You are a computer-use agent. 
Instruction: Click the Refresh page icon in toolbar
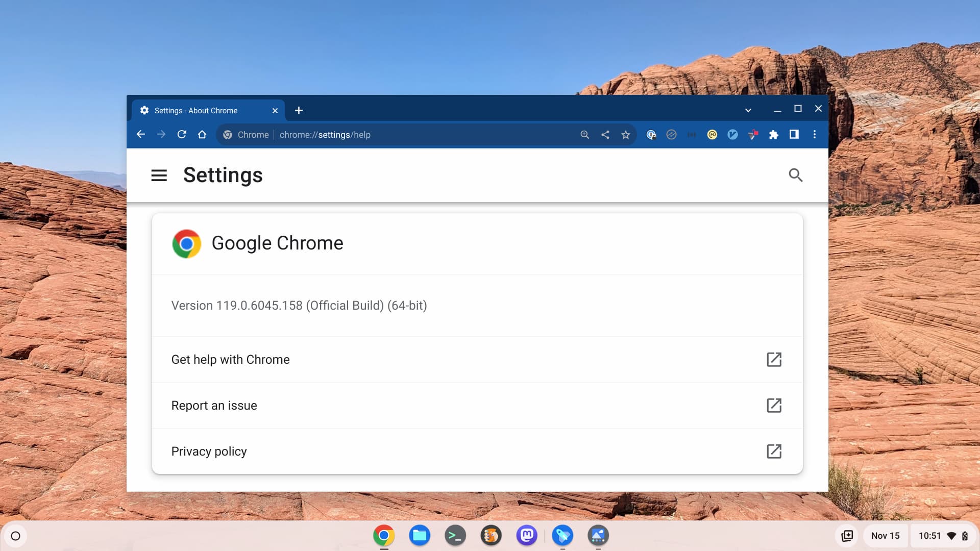click(x=181, y=135)
